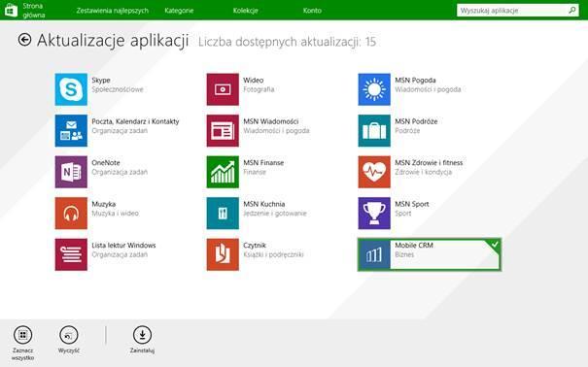Select the OneNote label

coord(106,162)
